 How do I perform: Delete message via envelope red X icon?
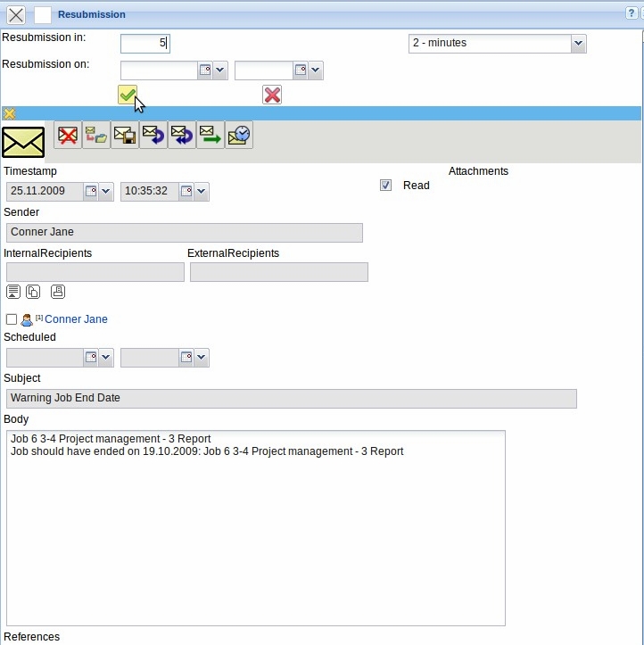coord(68,135)
